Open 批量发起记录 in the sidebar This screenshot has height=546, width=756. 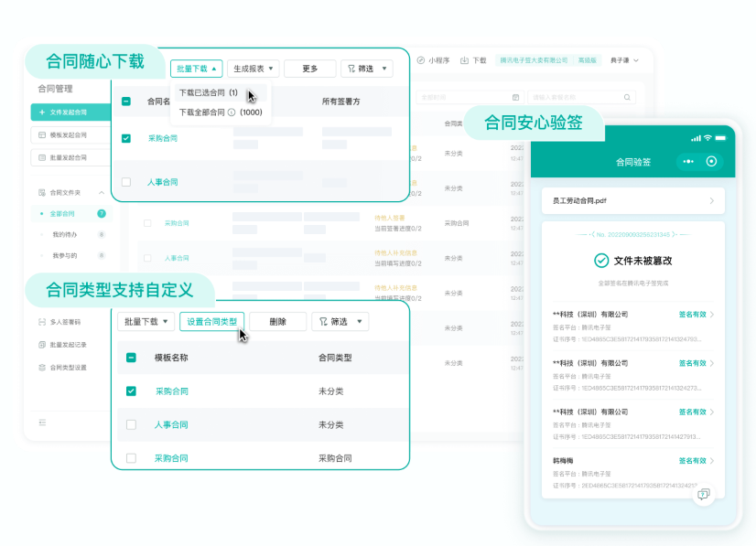62,345
